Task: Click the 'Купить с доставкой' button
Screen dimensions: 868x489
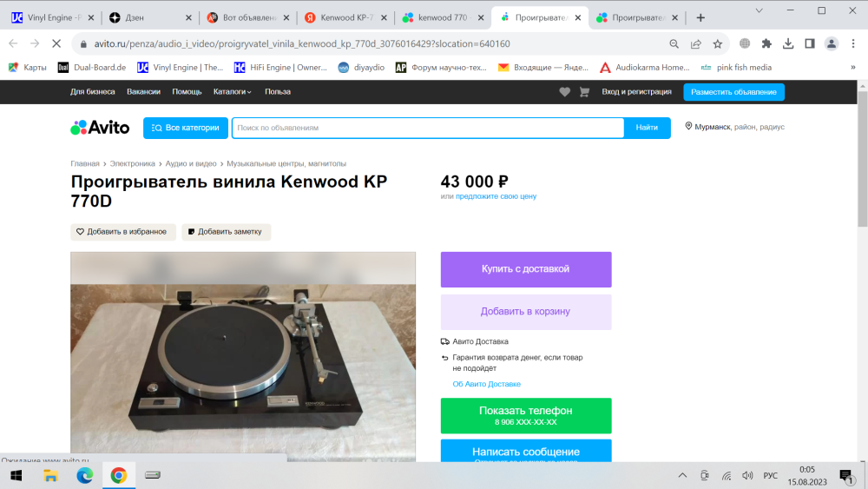Action: click(x=526, y=269)
